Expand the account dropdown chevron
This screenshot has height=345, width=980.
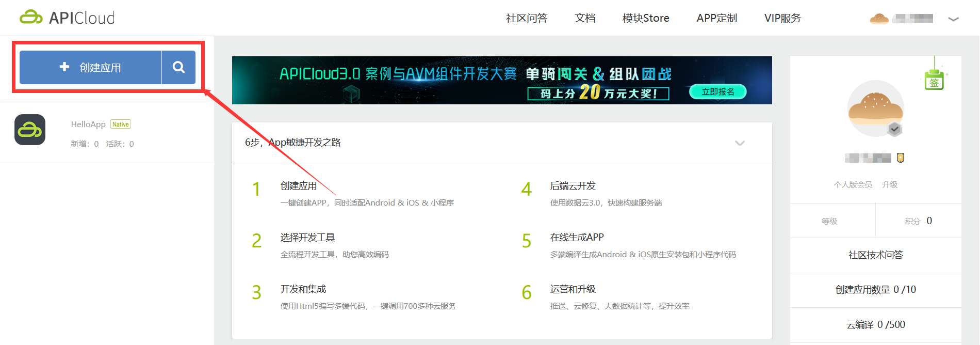click(953, 19)
